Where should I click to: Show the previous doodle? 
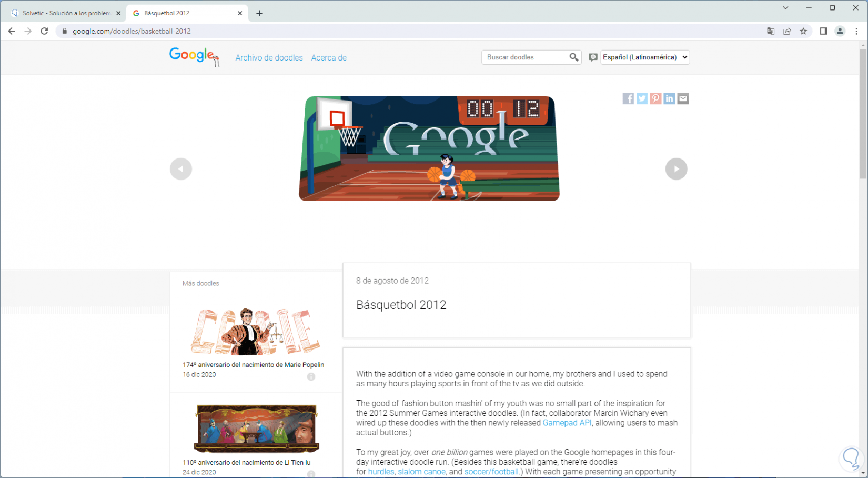pos(181,169)
